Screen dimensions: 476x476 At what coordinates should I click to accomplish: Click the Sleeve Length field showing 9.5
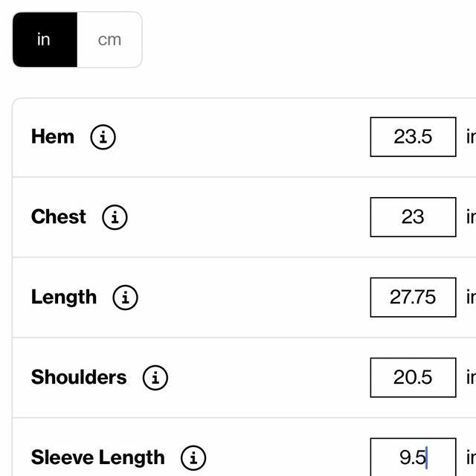413,457
